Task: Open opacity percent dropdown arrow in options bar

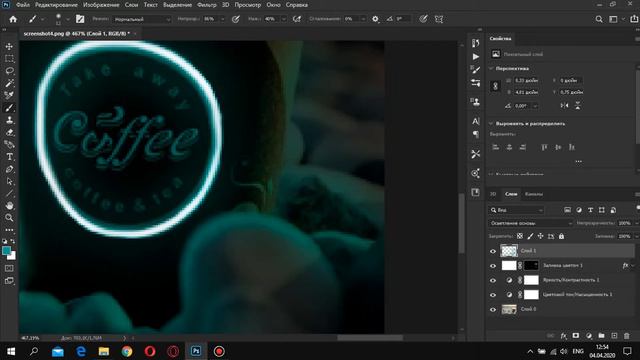Action: tap(222, 19)
